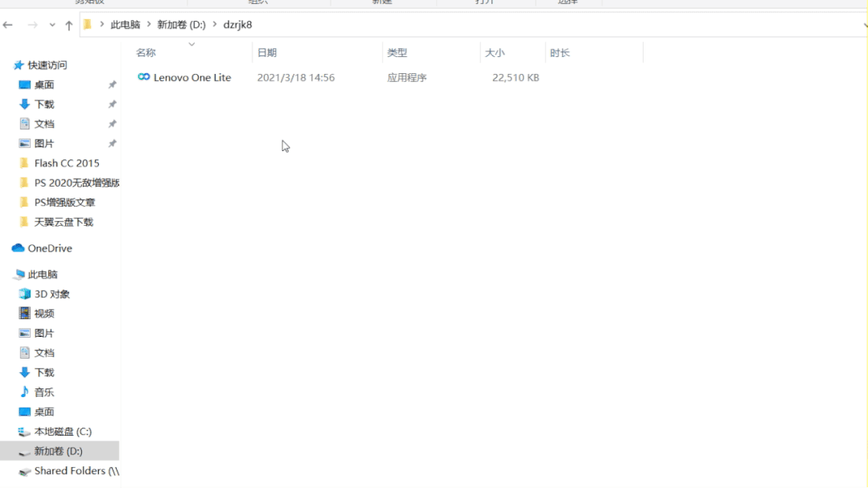This screenshot has width=868, height=488.
Task: Click the Flash CC 2015 folder icon
Action: [x=24, y=162]
